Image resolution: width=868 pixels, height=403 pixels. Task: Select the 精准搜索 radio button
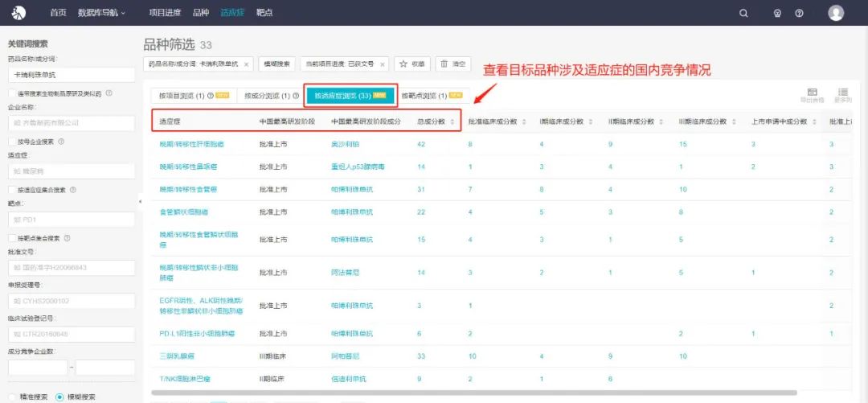pyautogui.click(x=12, y=397)
